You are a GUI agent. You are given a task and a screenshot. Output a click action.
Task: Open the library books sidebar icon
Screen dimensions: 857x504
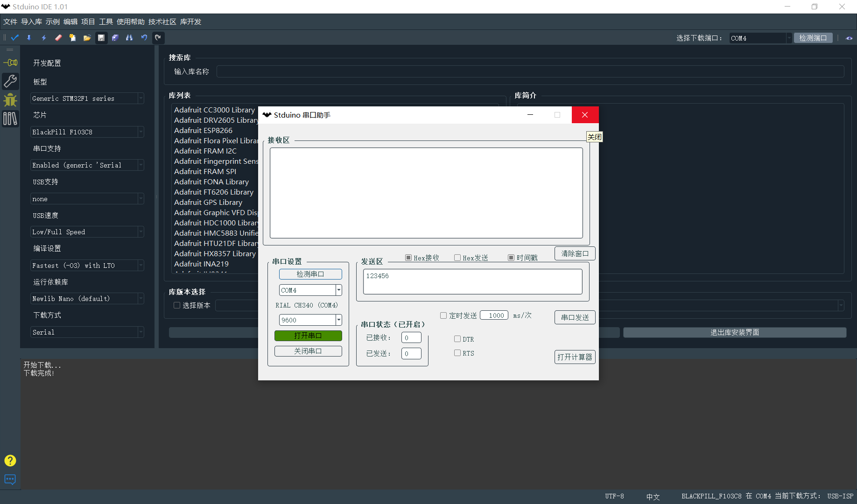(10, 119)
